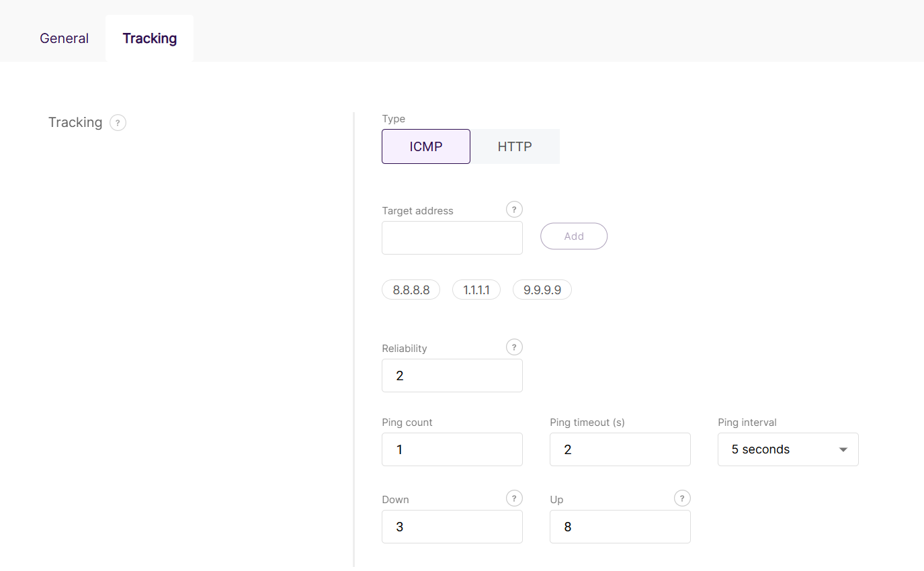
Task: Select the 1.1.1.1 address tag
Action: tap(476, 290)
